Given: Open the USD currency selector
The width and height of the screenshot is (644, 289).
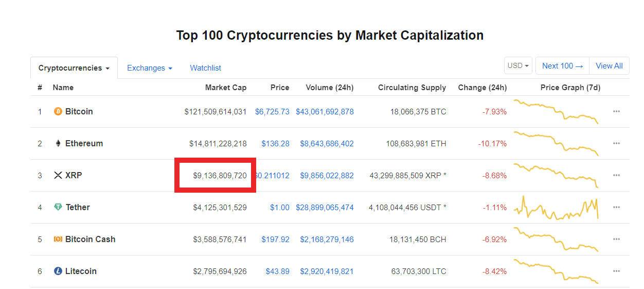Looking at the screenshot, I should [518, 66].
